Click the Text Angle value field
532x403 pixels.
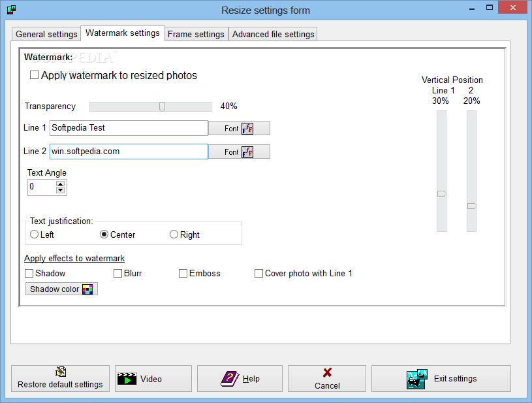42,187
